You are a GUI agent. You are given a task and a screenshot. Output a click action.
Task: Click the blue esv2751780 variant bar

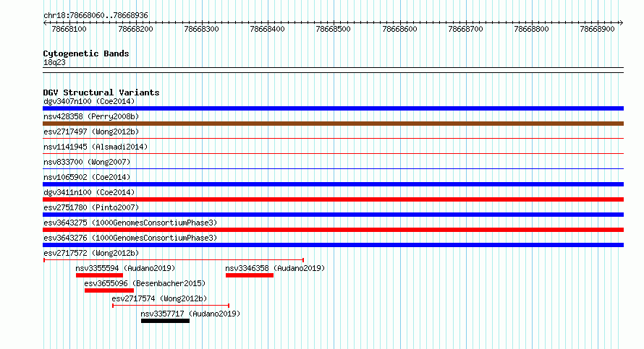(333, 215)
